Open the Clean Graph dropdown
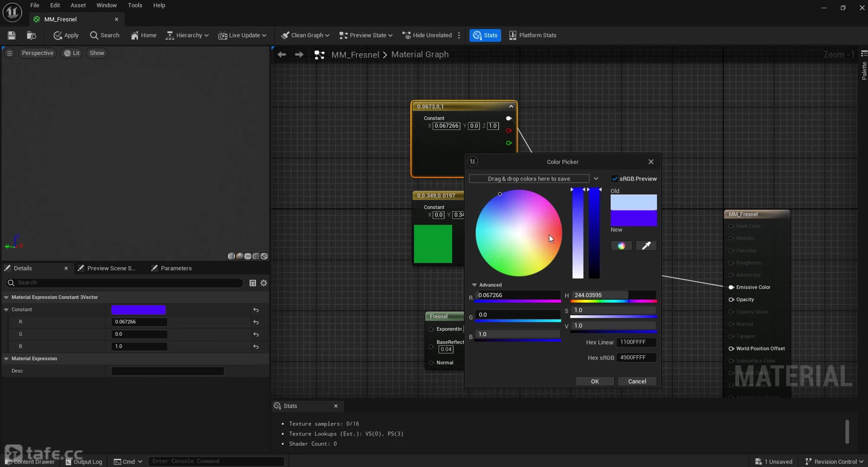Screen dimensions: 868x467 [x=305, y=35]
